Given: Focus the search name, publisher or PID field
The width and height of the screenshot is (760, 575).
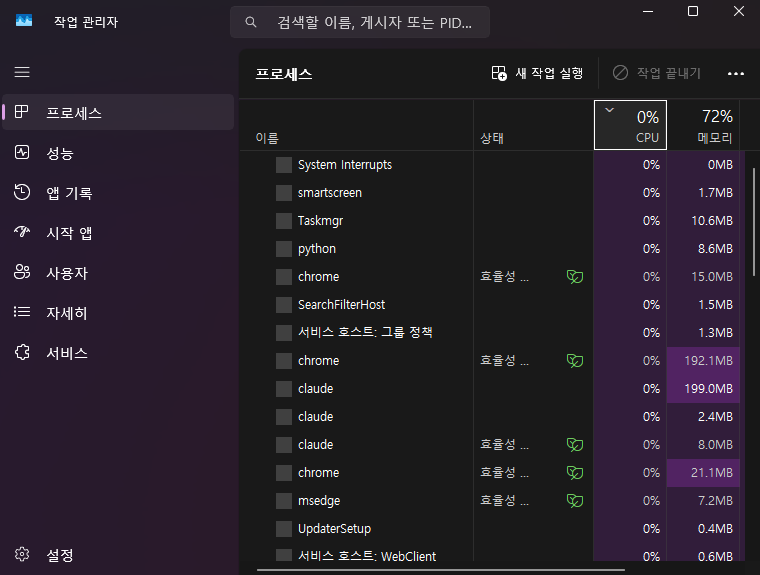Looking at the screenshot, I should tap(360, 22).
